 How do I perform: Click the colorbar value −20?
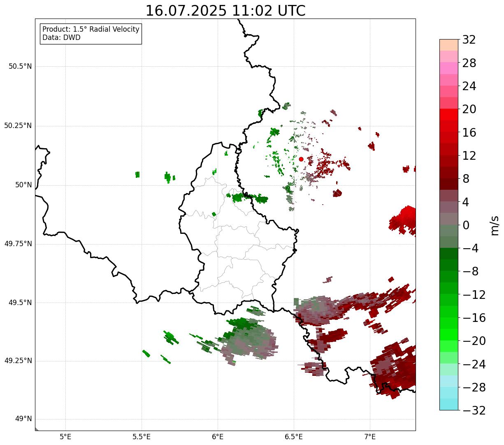(x=474, y=341)
